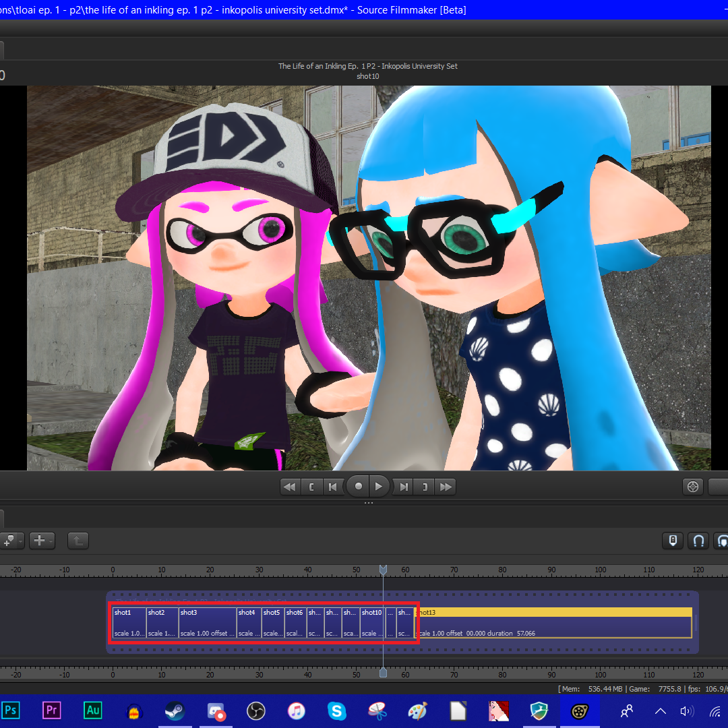Click the Play button in transport controls
Image resolution: width=728 pixels, height=728 pixels.
tap(379, 486)
